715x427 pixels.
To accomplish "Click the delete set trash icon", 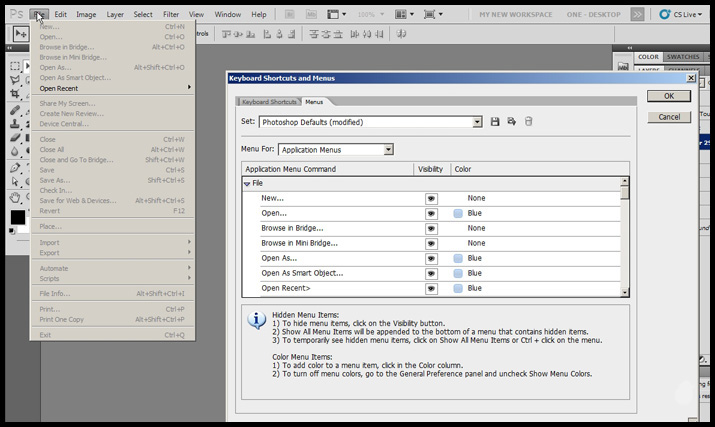I will click(528, 122).
